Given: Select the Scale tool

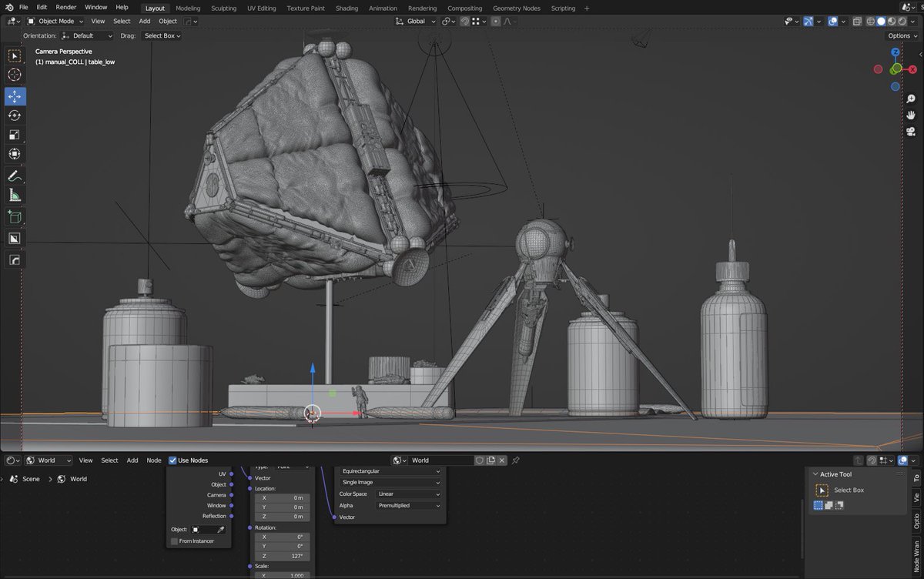Looking at the screenshot, I should 15,135.
